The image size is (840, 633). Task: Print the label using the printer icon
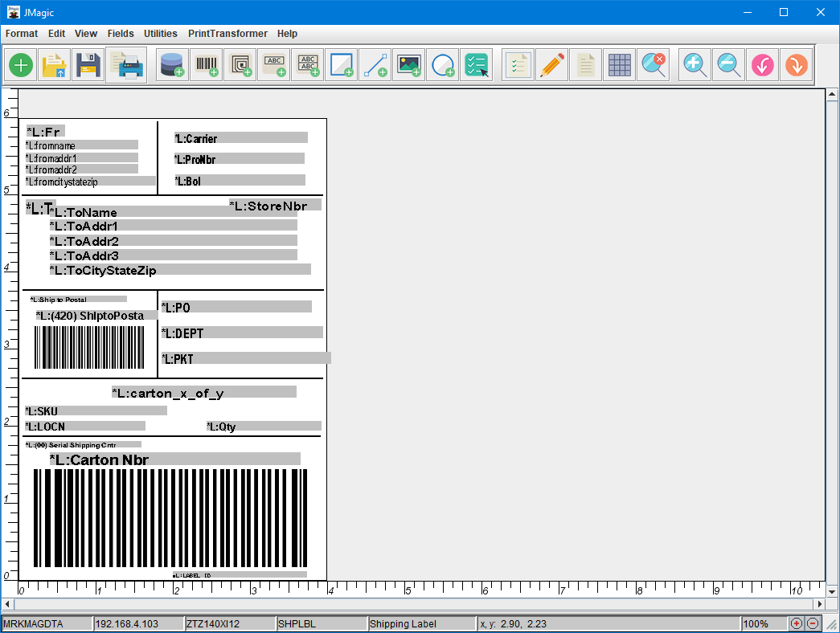coord(126,65)
